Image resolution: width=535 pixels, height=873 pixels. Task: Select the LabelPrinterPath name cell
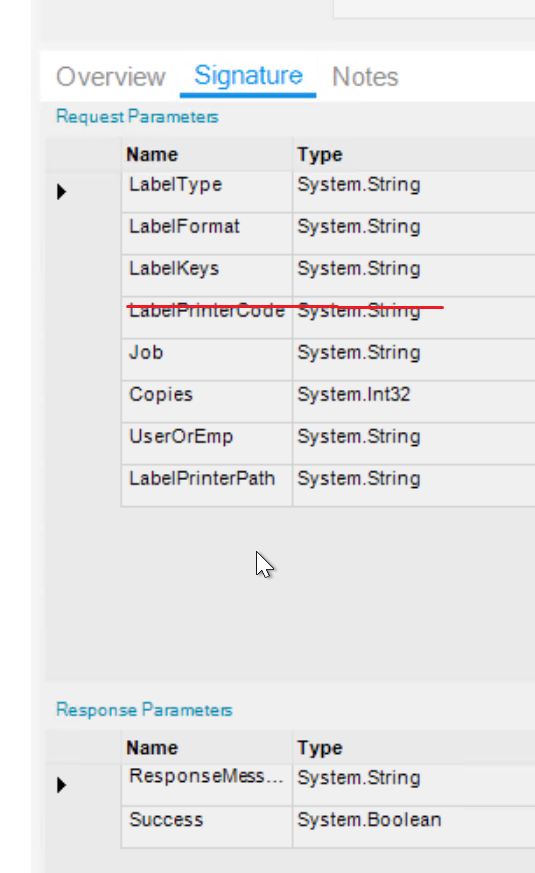[207, 486]
